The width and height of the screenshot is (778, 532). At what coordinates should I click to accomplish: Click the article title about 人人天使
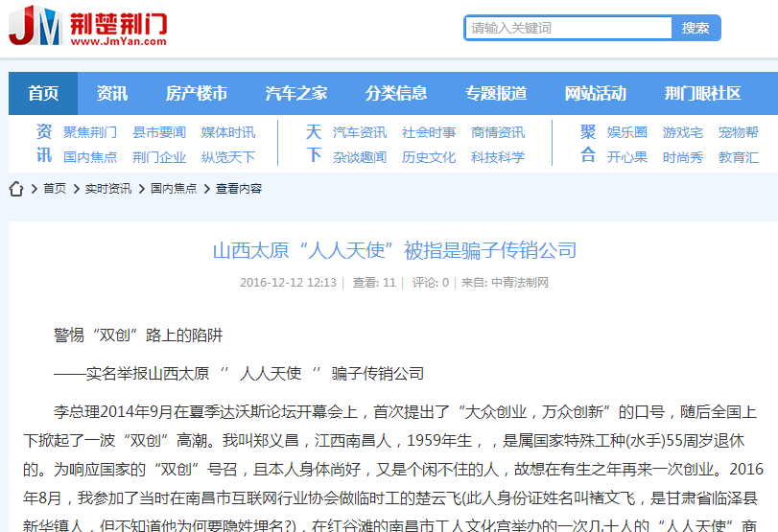coord(394,251)
